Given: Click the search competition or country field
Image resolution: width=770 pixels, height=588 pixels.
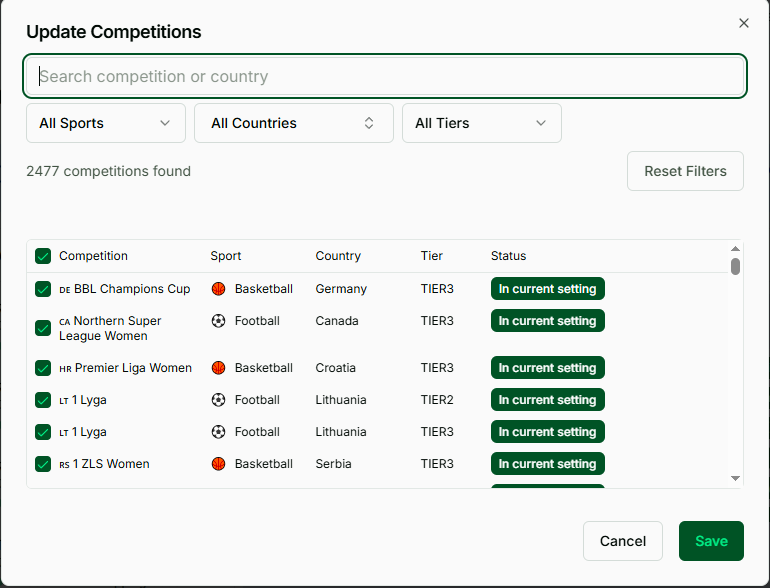Looking at the screenshot, I should tap(385, 76).
